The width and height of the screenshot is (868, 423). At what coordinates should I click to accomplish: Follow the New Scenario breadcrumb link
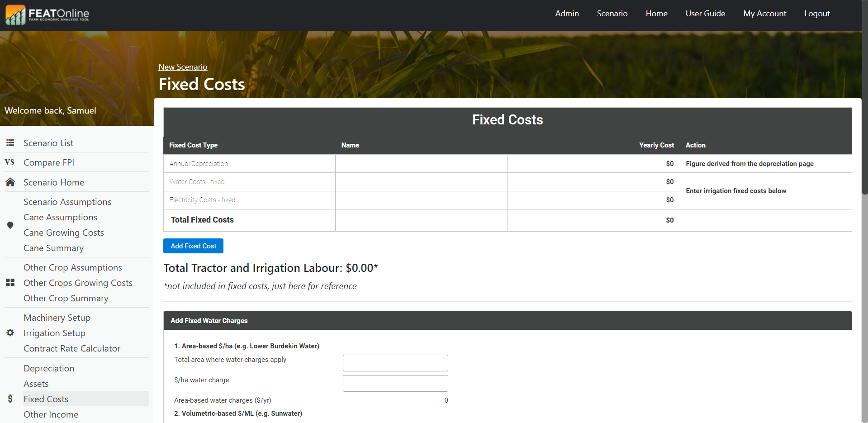pos(183,67)
